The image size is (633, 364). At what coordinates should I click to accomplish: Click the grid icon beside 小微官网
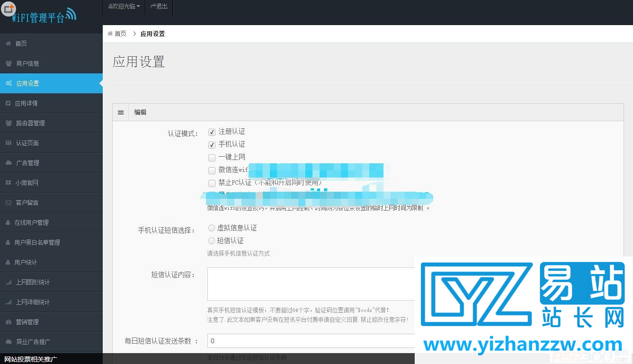[x=9, y=183]
